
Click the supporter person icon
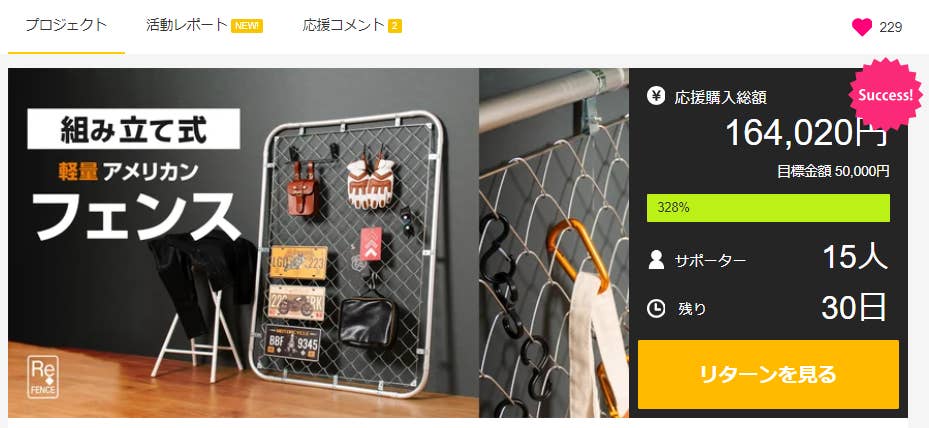(x=656, y=260)
